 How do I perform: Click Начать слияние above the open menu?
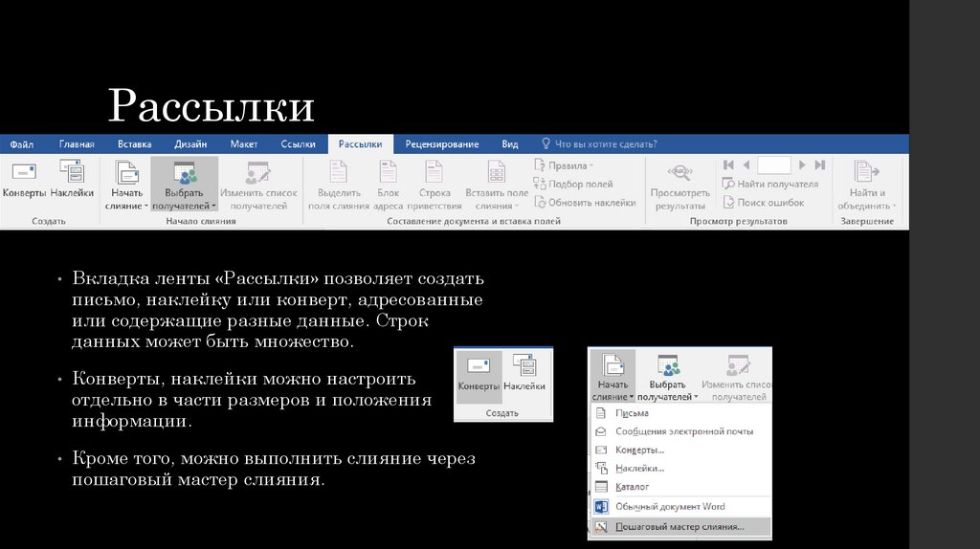click(x=612, y=375)
